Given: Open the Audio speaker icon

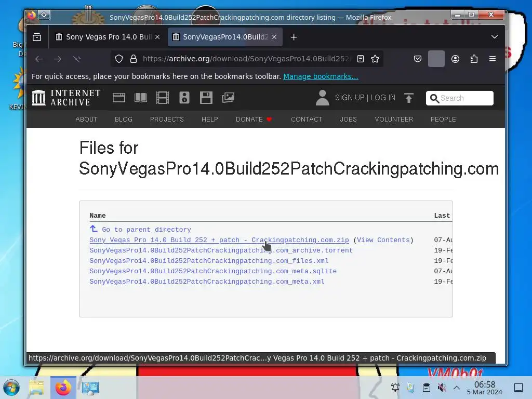Looking at the screenshot, I should 184,98.
